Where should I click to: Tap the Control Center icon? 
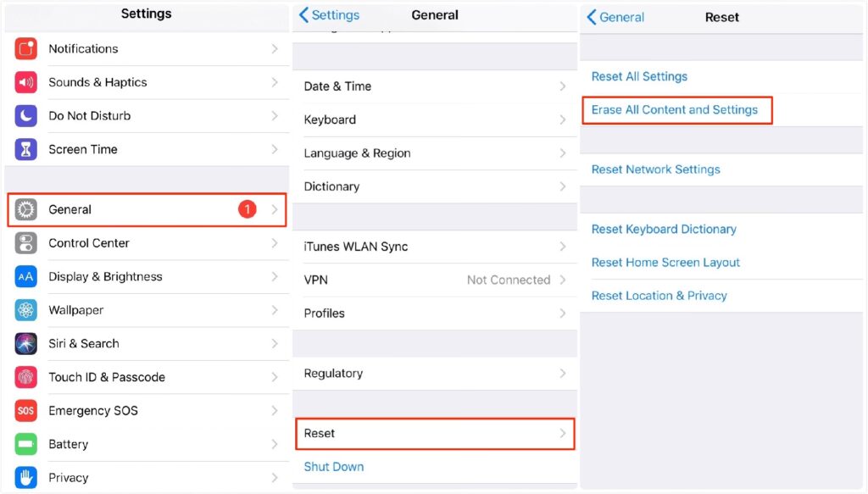click(x=25, y=243)
